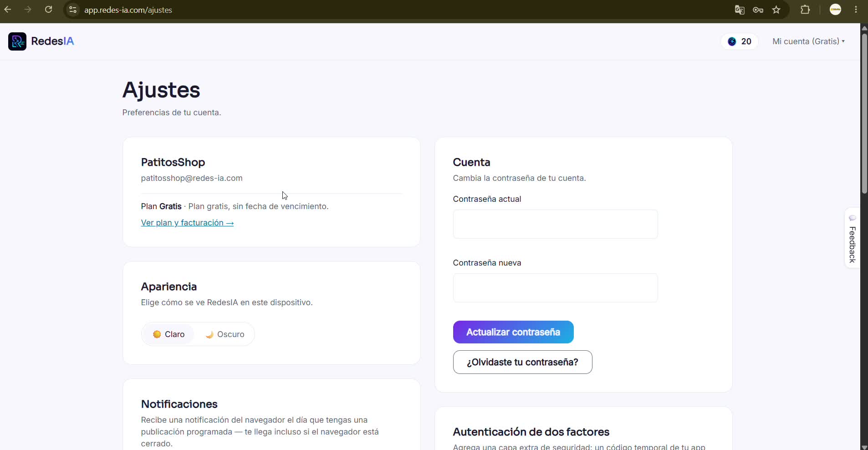
Task: Click the RedesIA brand name text
Action: (52, 41)
